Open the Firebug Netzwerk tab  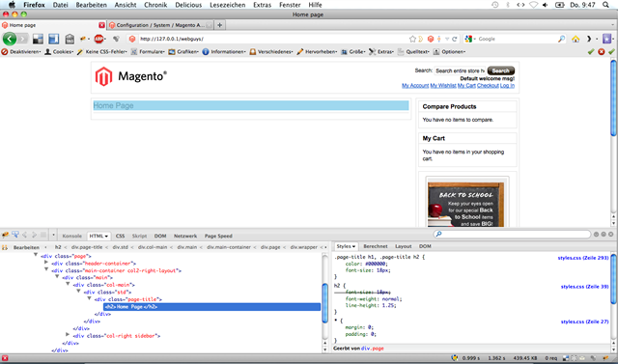point(185,236)
